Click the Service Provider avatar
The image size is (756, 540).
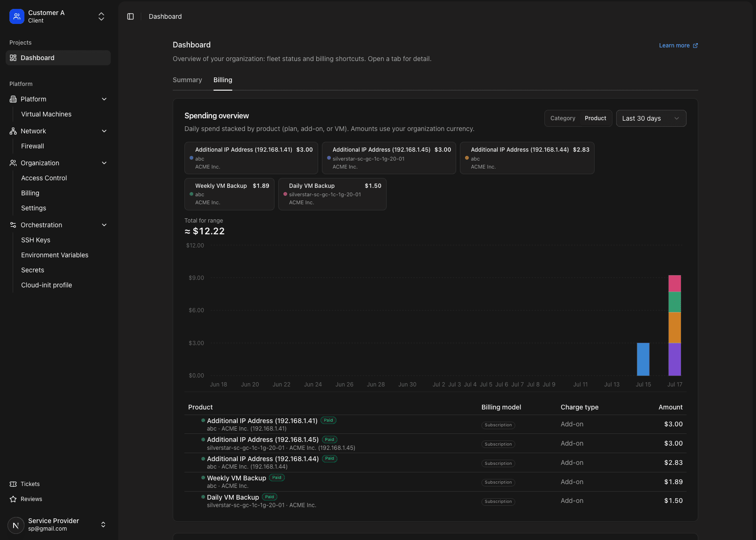tap(16, 525)
